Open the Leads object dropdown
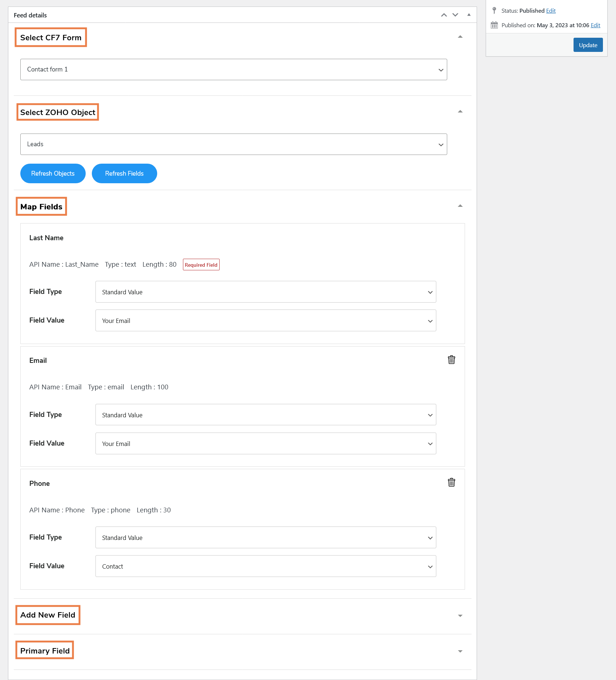 coord(233,144)
